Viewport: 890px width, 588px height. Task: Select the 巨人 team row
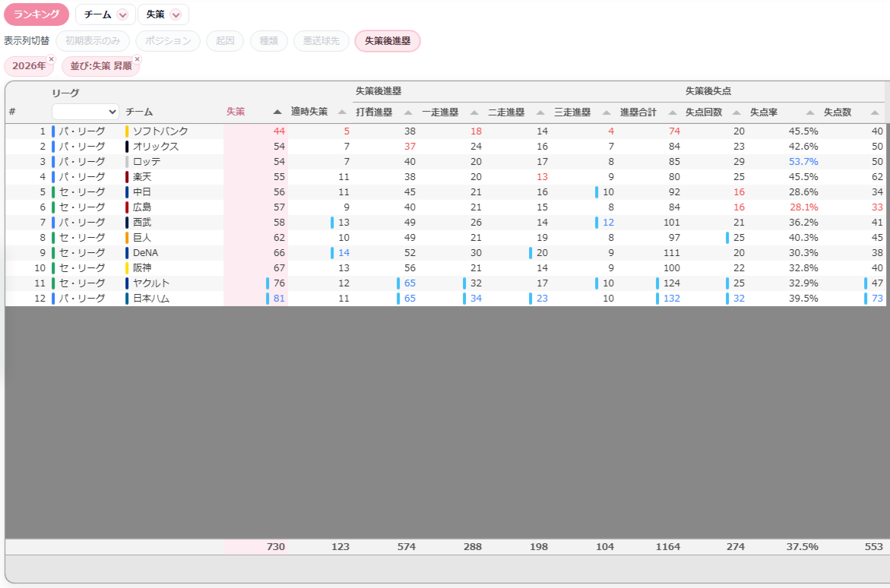click(x=445, y=237)
